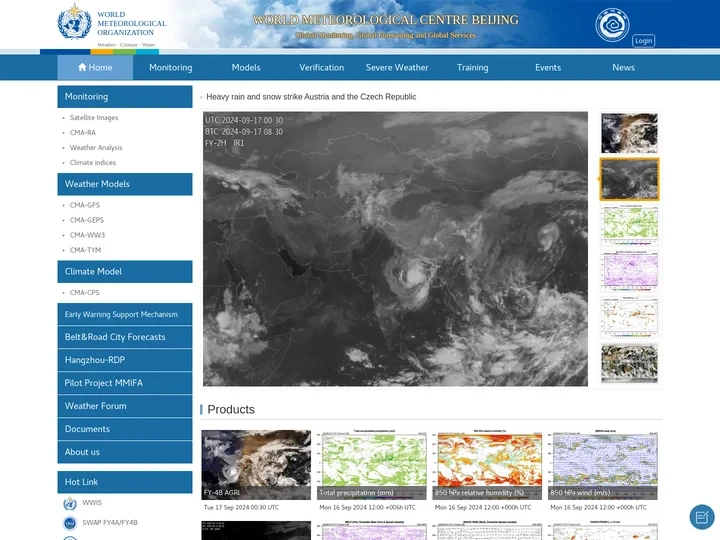Open Hangzhou-RDP section

click(x=125, y=360)
